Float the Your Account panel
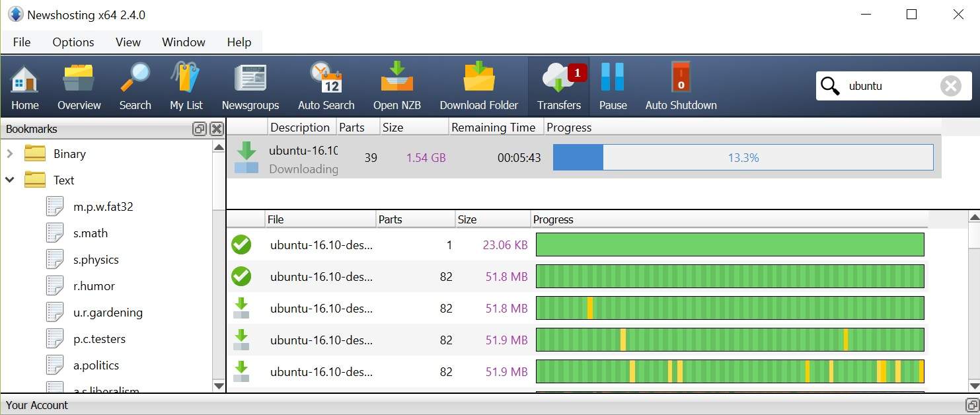 click(x=971, y=405)
